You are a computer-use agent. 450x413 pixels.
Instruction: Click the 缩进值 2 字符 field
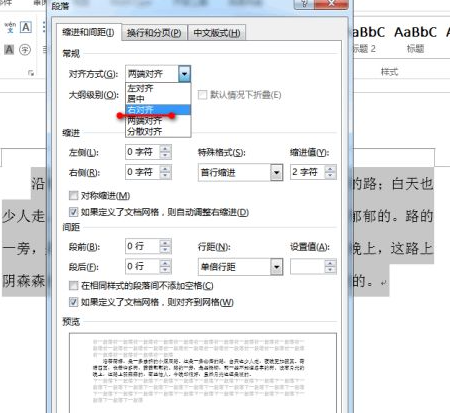307,172
